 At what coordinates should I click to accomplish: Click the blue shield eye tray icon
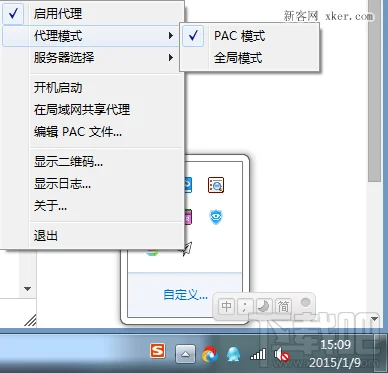(216, 217)
